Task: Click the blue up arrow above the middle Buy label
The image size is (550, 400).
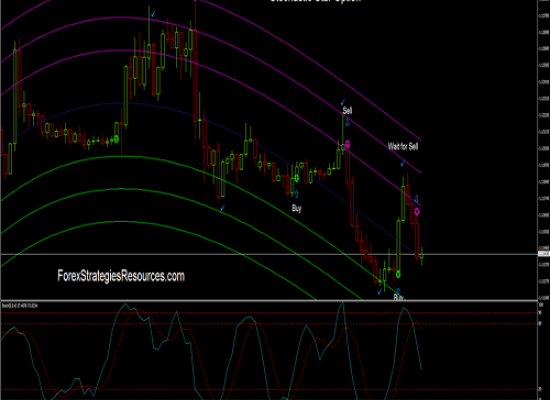Action: pyautogui.click(x=297, y=194)
